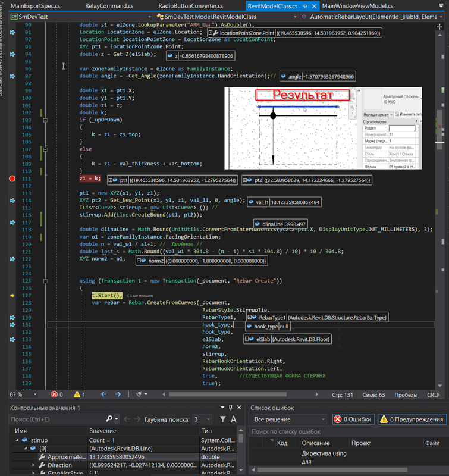This screenshot has height=476, width=449.
Task: Click the watch search field Поиск (Ctrl+E)
Action: [x=58, y=419]
